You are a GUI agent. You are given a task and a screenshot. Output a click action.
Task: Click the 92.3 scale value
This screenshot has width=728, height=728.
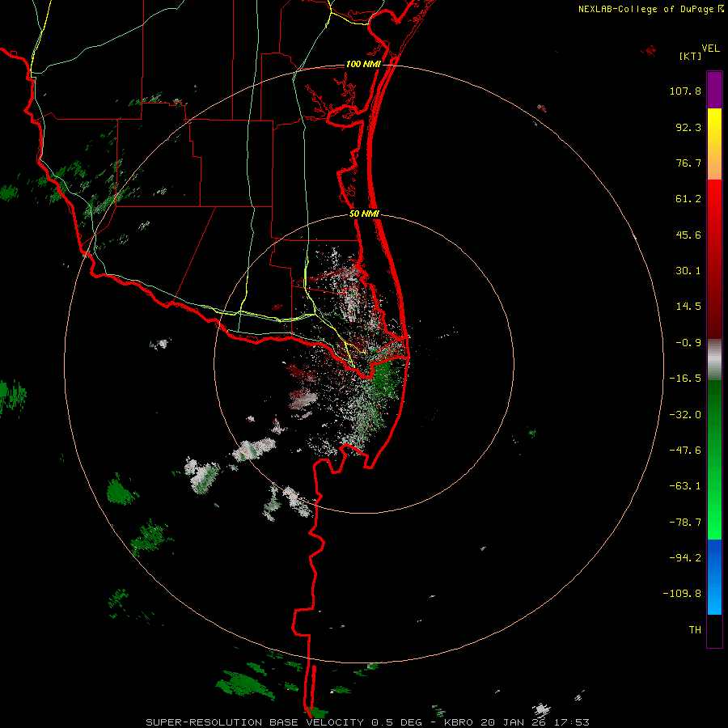tap(688, 127)
